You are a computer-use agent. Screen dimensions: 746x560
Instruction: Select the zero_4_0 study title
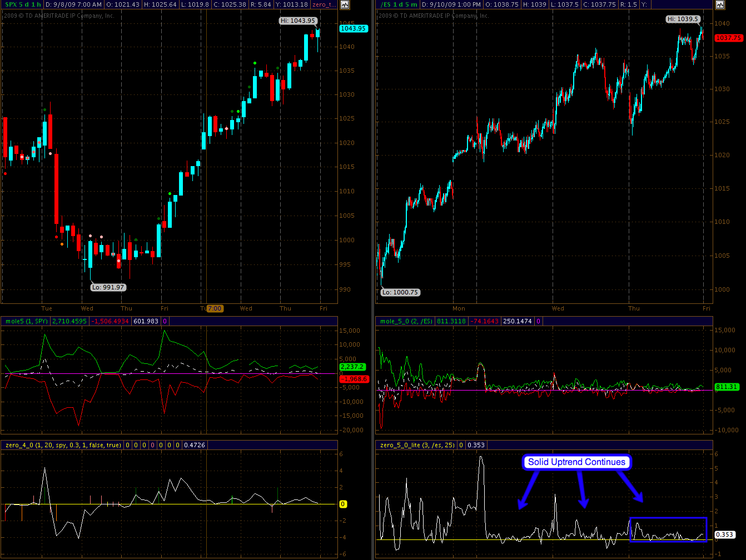click(x=63, y=445)
